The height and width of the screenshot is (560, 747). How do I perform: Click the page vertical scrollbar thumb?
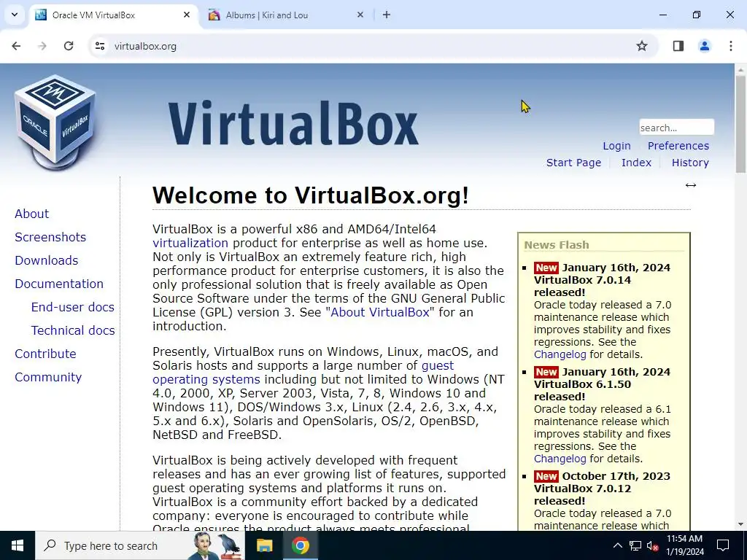(740, 124)
